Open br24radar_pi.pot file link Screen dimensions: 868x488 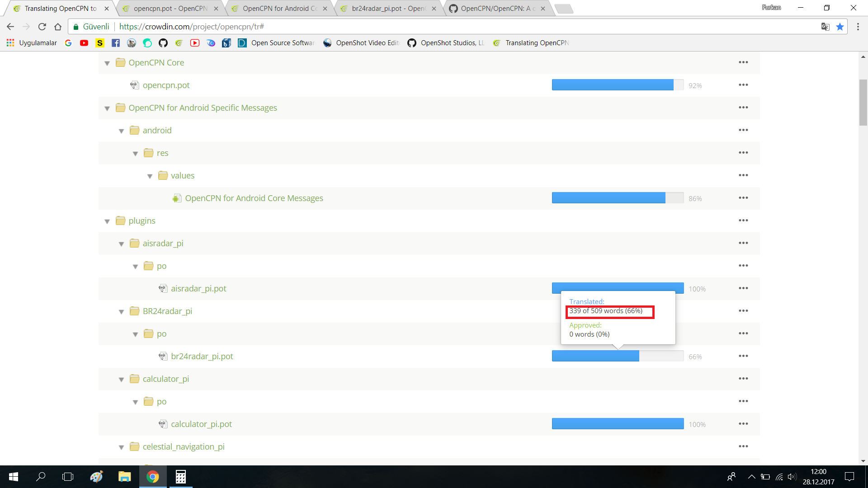(x=202, y=356)
